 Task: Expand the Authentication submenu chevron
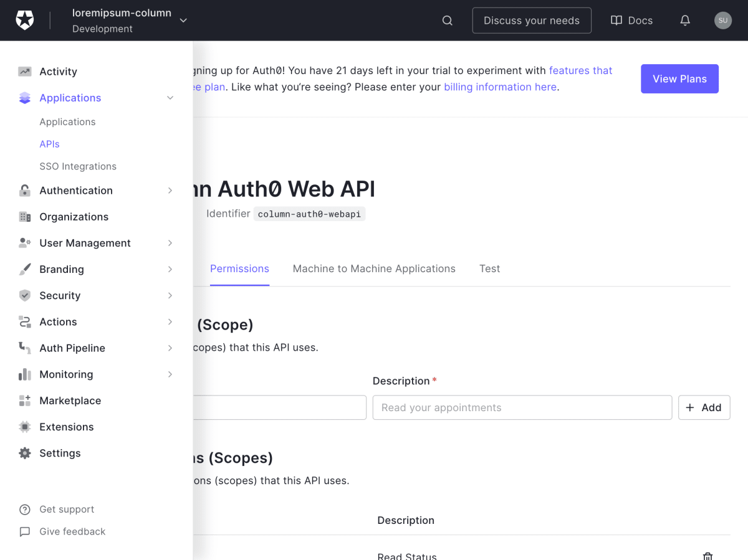point(170,191)
